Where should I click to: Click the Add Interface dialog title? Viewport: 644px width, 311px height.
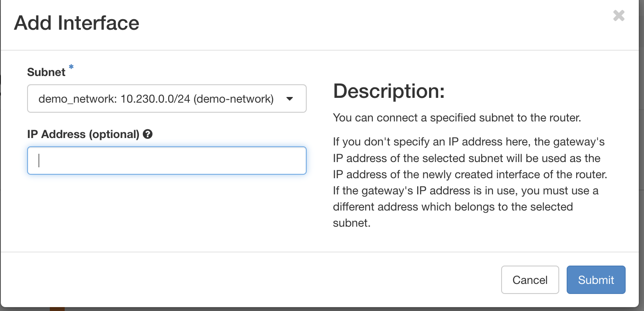(x=76, y=23)
